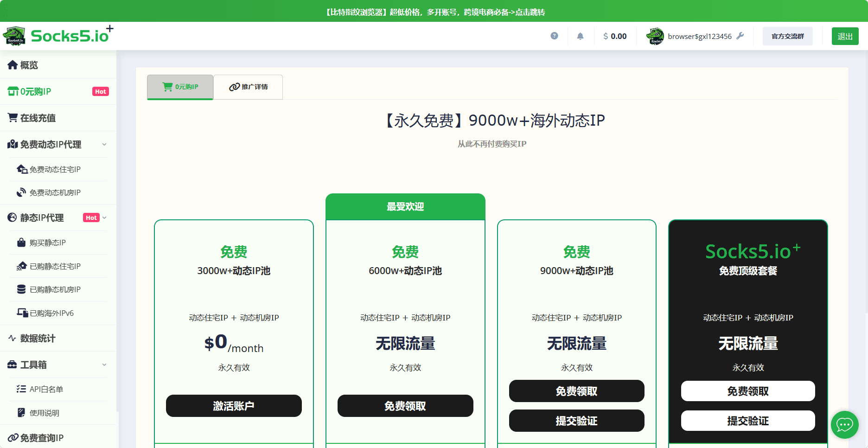The height and width of the screenshot is (448, 868).
Task: Click the wrench icon beside username
Action: [x=740, y=36]
